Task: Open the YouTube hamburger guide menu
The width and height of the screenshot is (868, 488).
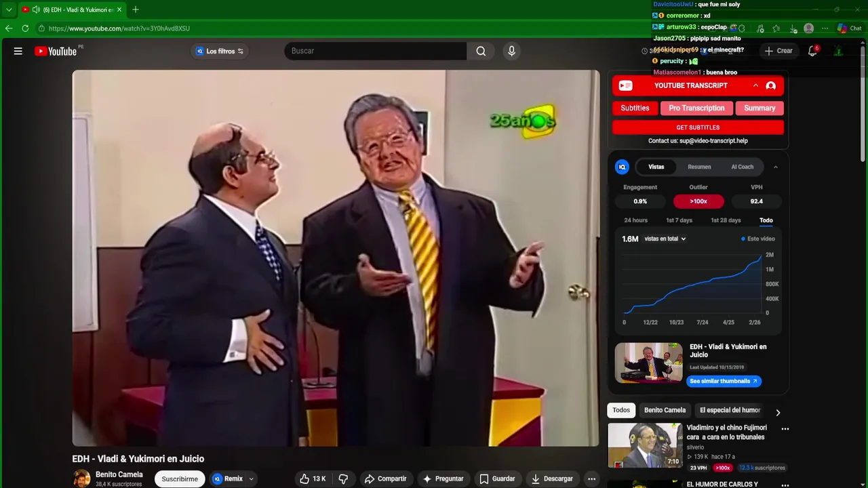Action: (18, 51)
